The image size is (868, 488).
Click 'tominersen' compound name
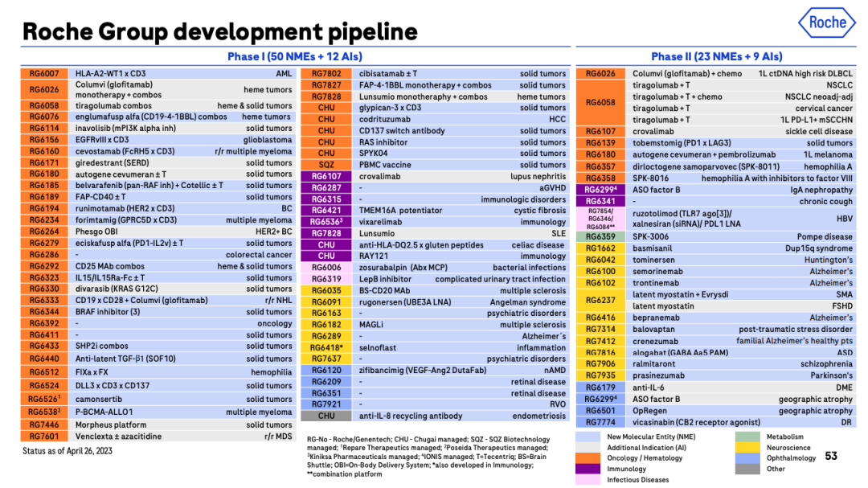(653, 260)
